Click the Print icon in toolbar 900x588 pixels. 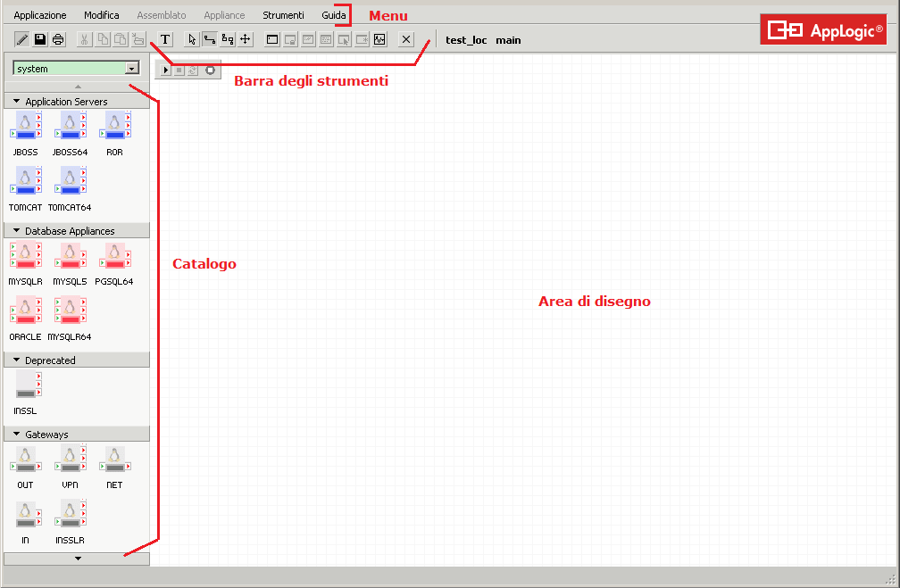pos(58,39)
